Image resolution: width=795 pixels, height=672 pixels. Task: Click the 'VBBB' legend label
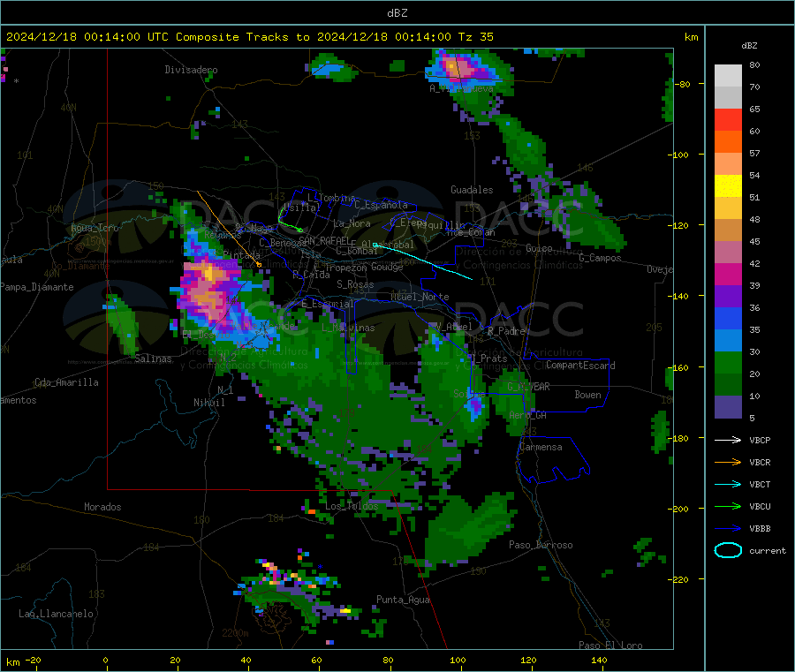pos(760,529)
